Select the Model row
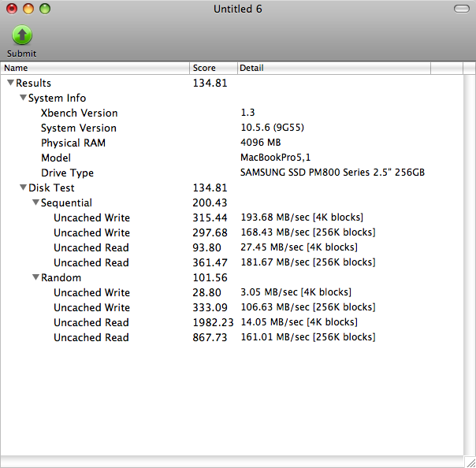 (x=232, y=158)
